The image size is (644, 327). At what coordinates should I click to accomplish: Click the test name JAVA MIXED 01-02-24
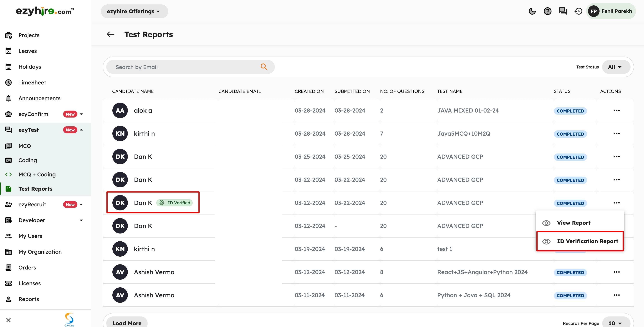(468, 110)
